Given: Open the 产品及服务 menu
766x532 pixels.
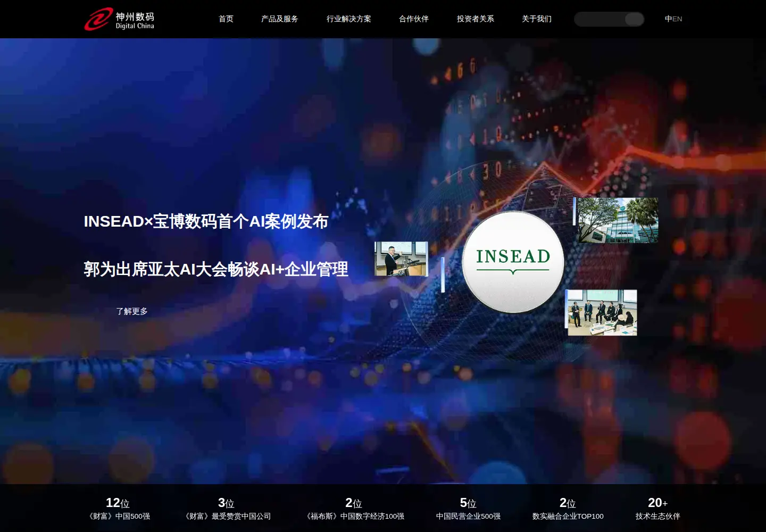Looking at the screenshot, I should click(280, 19).
